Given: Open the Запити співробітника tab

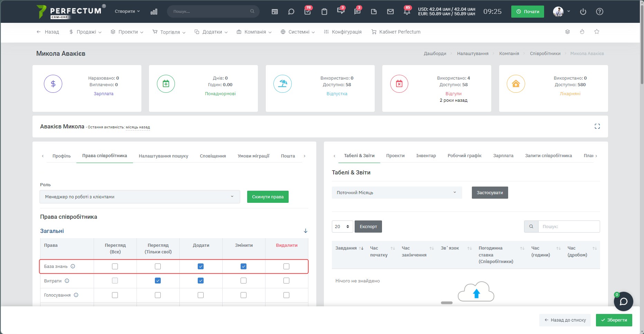Looking at the screenshot, I should [x=549, y=155].
